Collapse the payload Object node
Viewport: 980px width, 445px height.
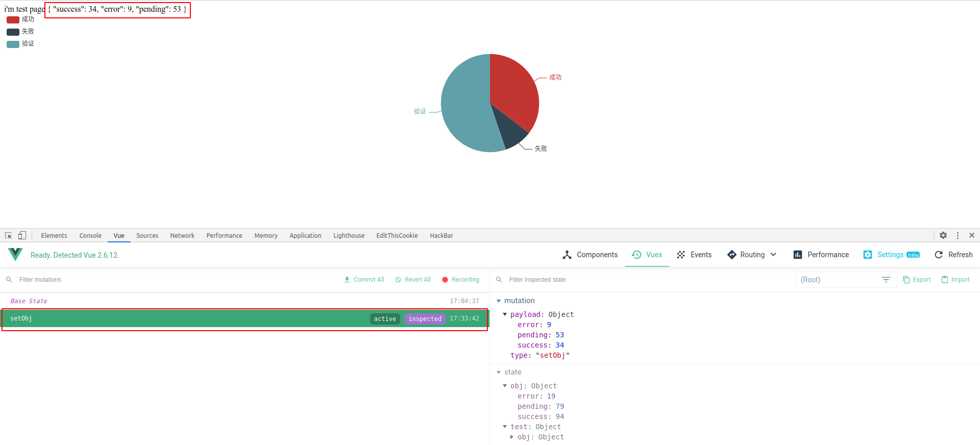(505, 314)
